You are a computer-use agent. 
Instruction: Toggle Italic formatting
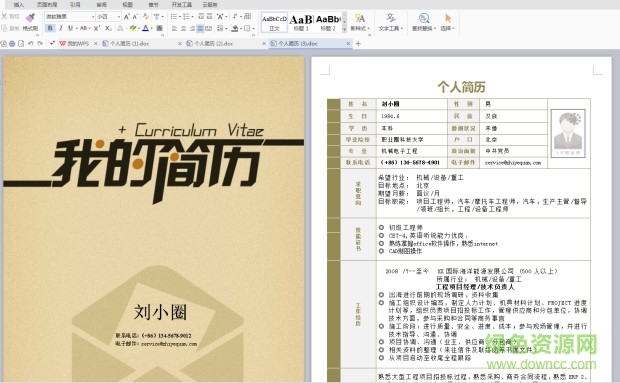click(x=61, y=28)
